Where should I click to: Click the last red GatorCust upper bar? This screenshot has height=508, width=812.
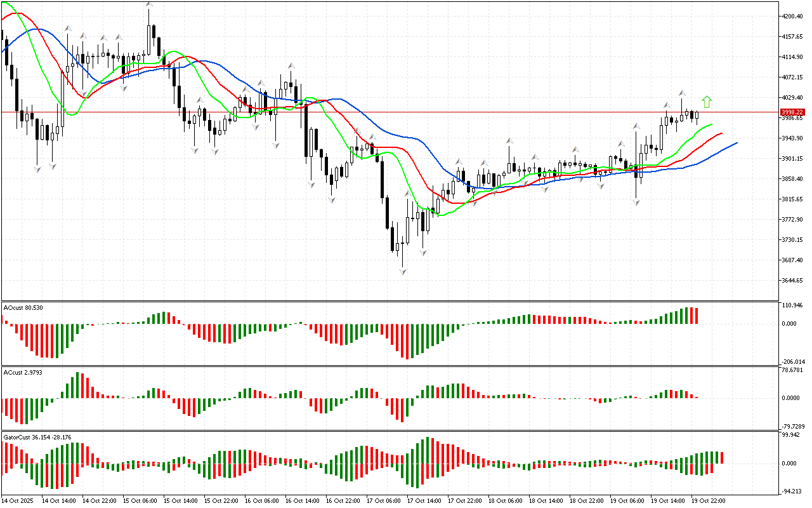(721, 457)
